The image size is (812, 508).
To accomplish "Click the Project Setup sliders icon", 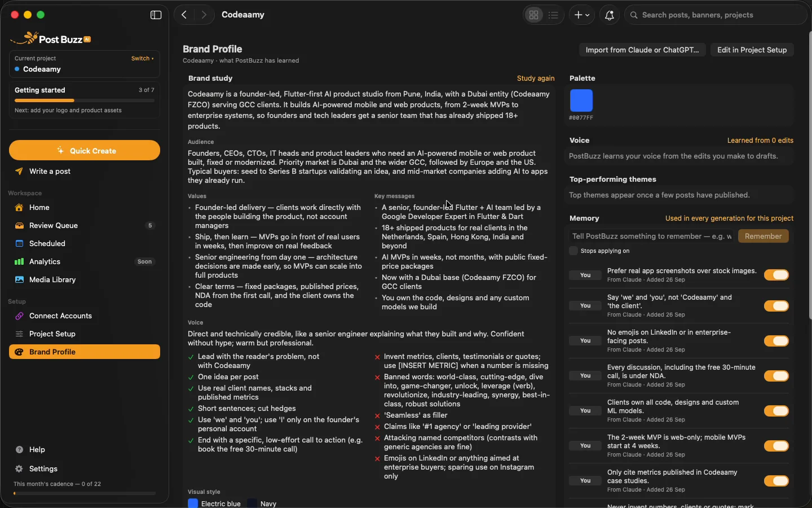I will pos(19,334).
